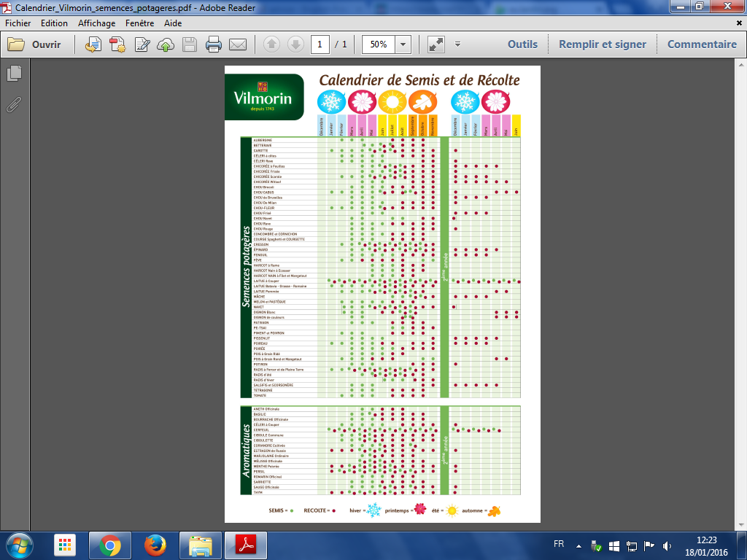Open the page thumbnails panel icon
Screen dimensions: 747x560
click(14, 73)
